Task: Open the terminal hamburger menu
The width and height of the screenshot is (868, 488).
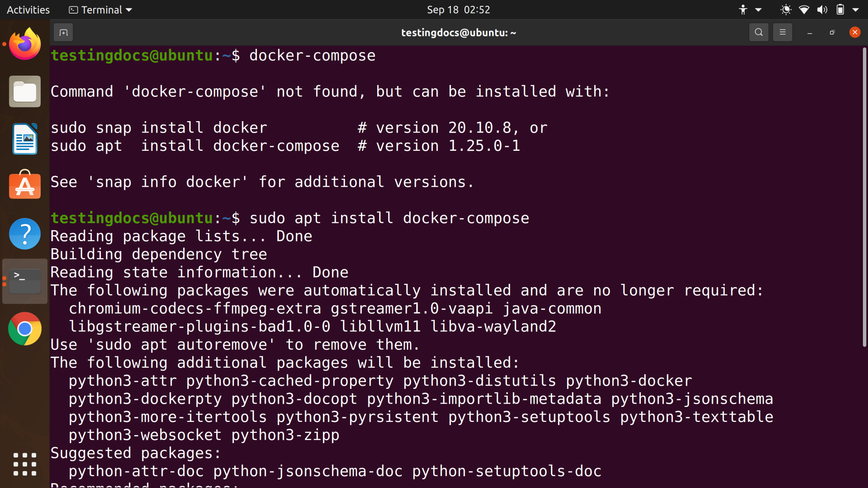Action: pos(782,32)
